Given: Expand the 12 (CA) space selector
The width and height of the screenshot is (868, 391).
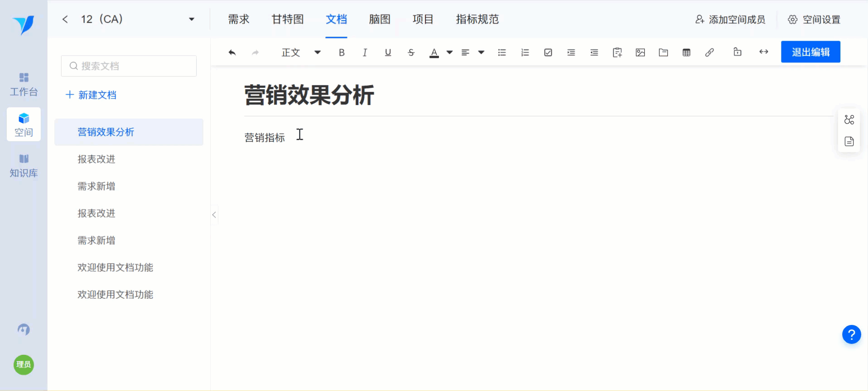Looking at the screenshot, I should pos(192,19).
